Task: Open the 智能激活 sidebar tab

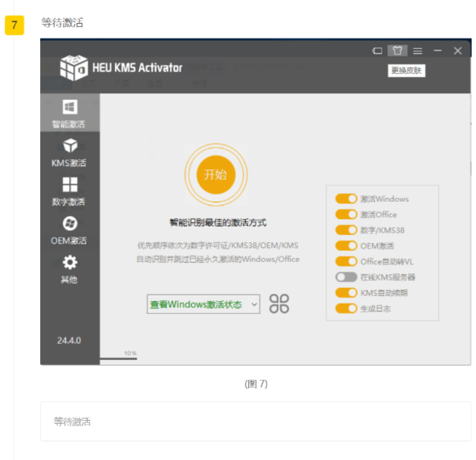Action: point(70,113)
